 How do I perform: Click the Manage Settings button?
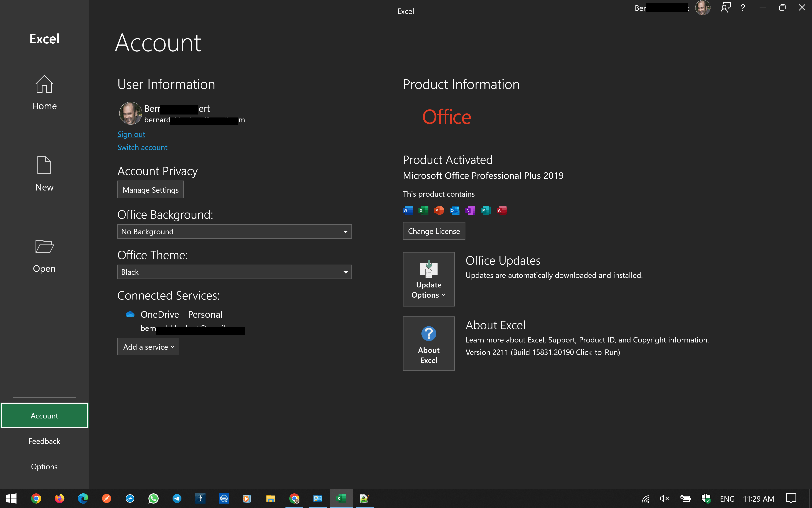click(151, 190)
